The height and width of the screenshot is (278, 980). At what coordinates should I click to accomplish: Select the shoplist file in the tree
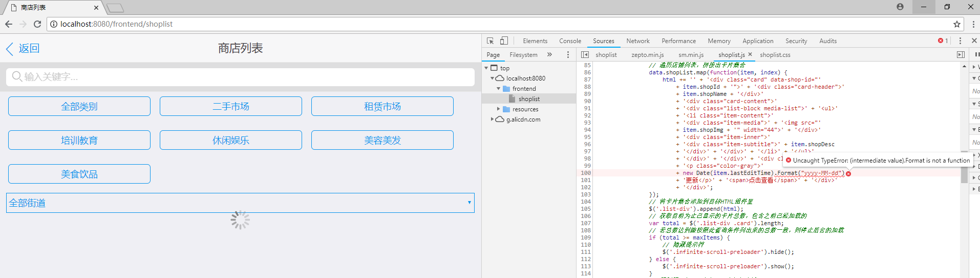(x=529, y=99)
